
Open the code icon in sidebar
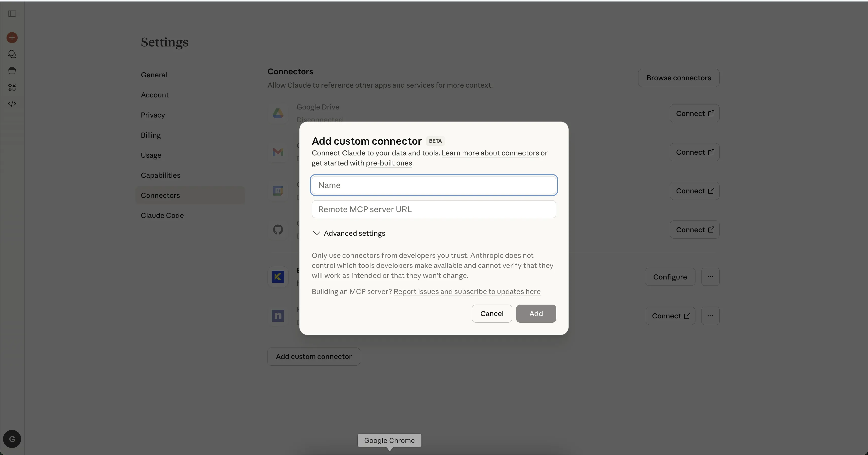pos(12,104)
